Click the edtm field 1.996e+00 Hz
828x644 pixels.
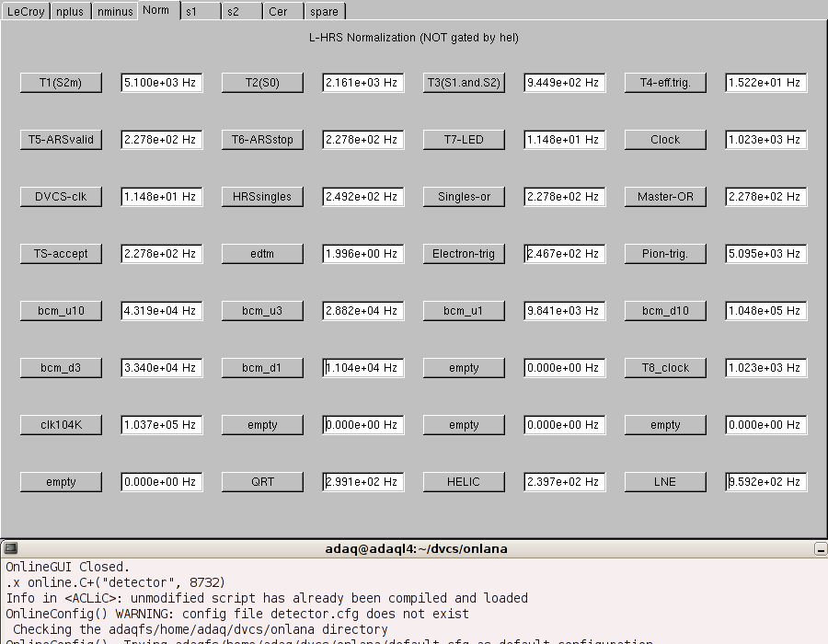point(363,254)
